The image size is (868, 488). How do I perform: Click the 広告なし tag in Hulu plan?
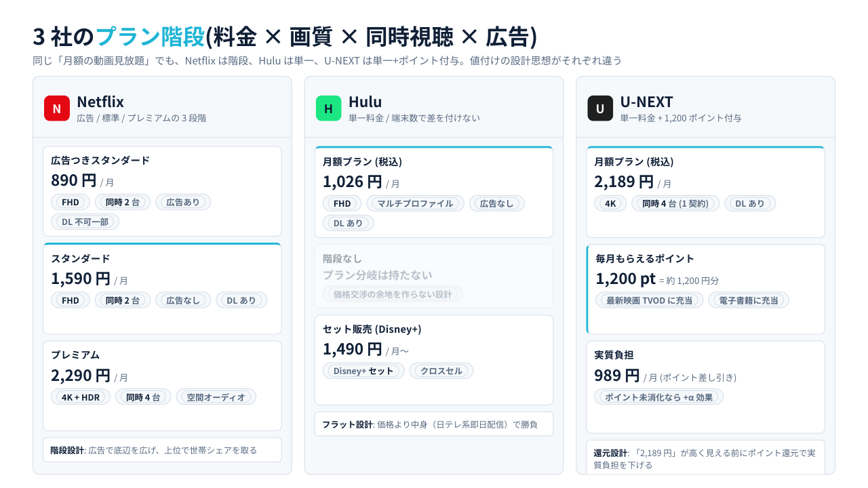point(497,203)
